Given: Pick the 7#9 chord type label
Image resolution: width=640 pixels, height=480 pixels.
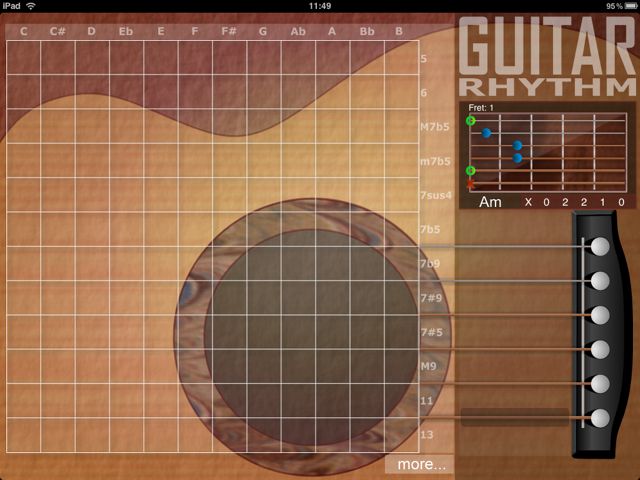Looking at the screenshot, I should [x=431, y=298].
